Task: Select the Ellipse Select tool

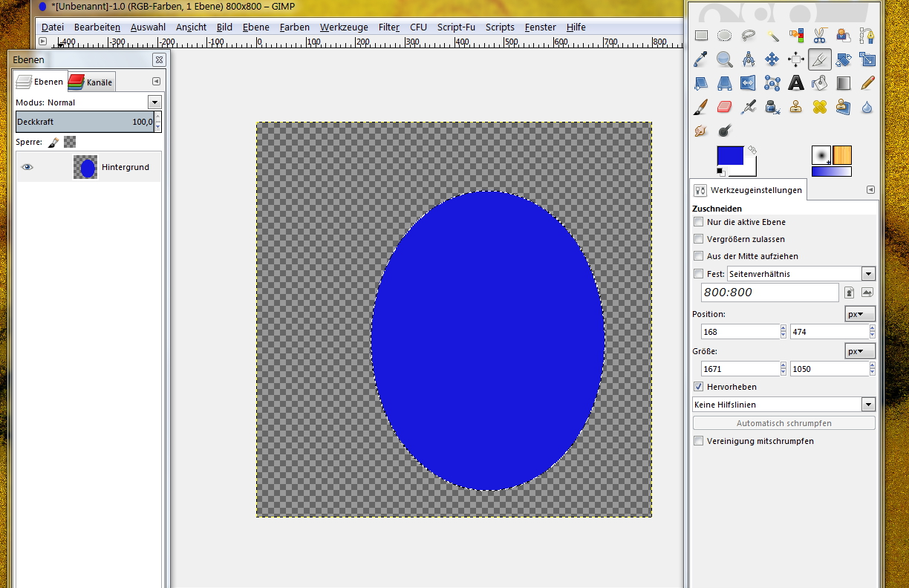Action: (725, 35)
